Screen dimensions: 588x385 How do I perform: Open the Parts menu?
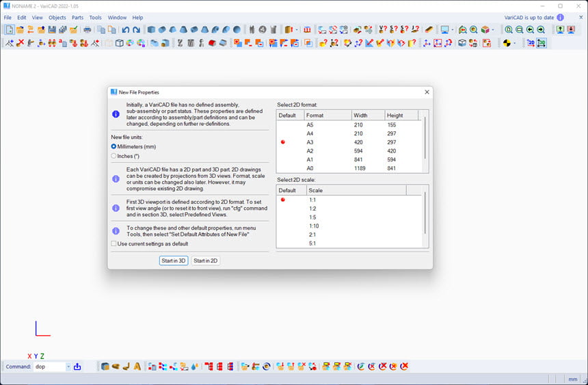tap(78, 17)
